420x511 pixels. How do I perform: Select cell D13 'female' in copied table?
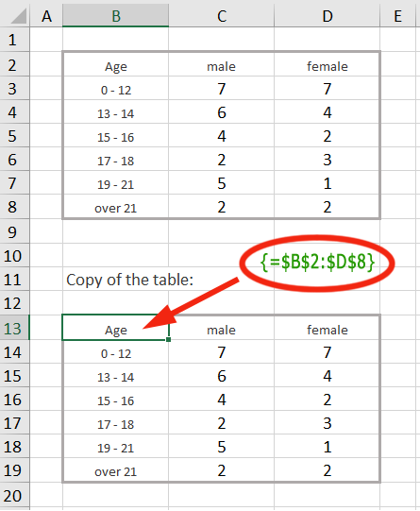(x=328, y=328)
